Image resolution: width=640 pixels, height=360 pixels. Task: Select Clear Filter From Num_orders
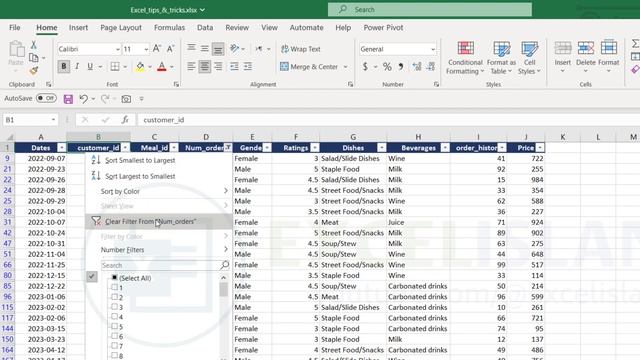[159, 221]
